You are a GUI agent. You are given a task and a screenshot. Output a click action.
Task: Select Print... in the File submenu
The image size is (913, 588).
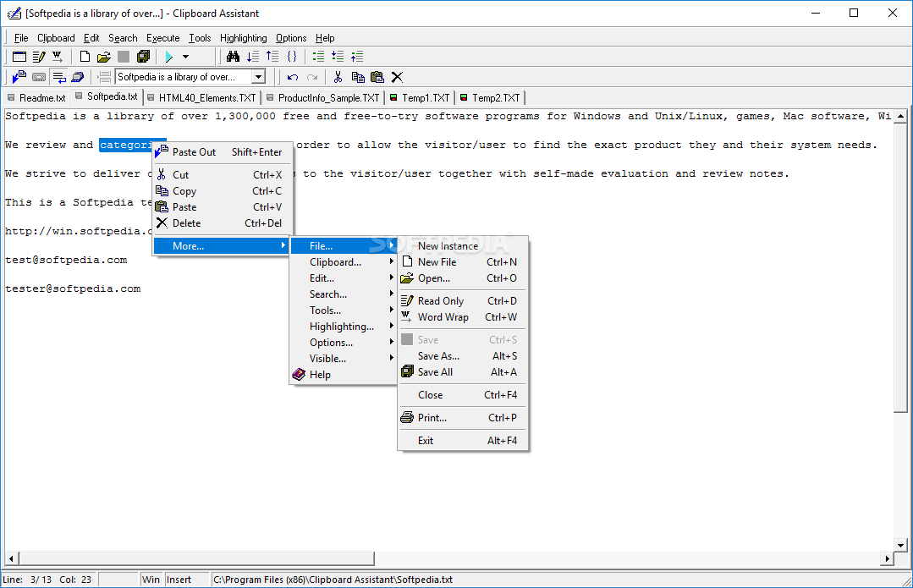pos(463,417)
